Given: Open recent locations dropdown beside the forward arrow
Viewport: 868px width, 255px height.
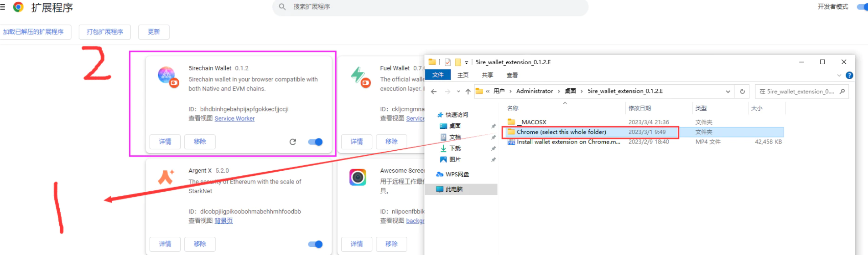Looking at the screenshot, I should coord(458,92).
